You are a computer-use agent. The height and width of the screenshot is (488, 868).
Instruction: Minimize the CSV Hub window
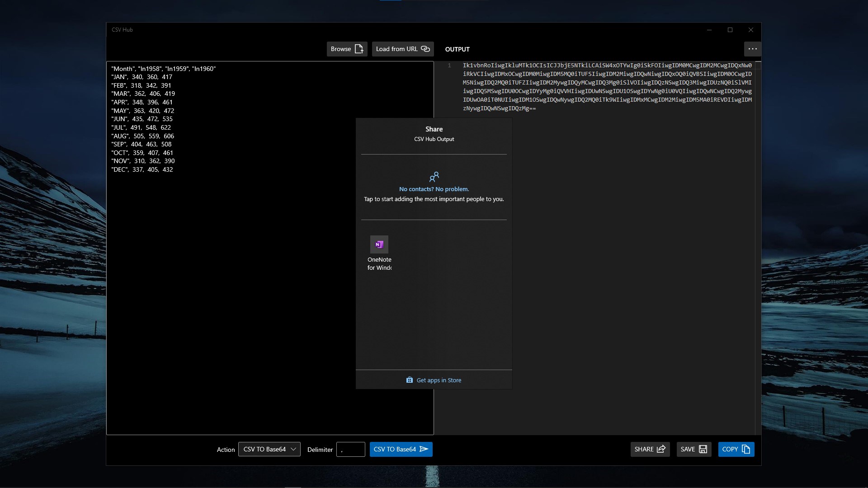709,30
